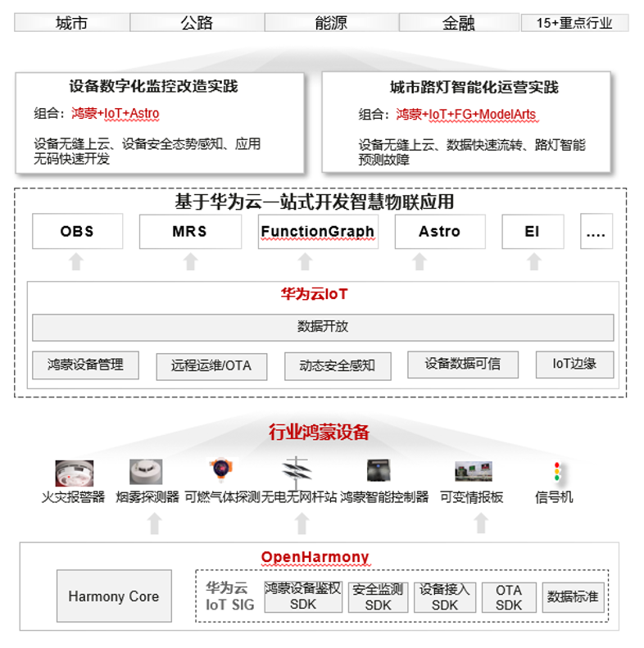The width and height of the screenshot is (644, 648).
Task: Click the up arrow below EI
Action: coord(534,262)
